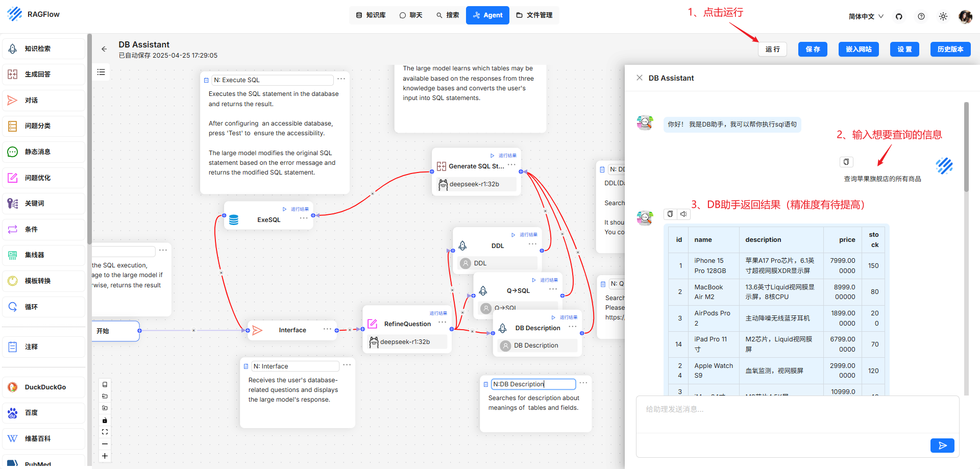Screen dimensions: 980x469
Task: Open the help question mark icon
Action: (921, 16)
